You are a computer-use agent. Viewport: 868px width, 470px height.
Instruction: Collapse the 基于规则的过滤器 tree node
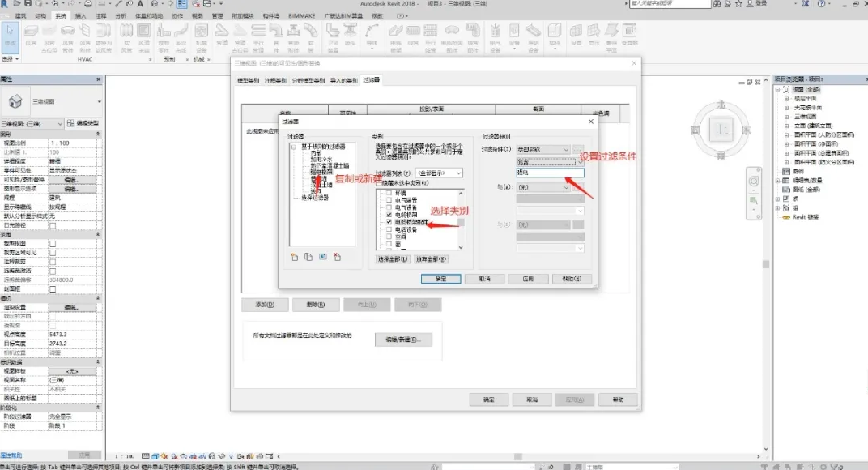(x=294, y=147)
